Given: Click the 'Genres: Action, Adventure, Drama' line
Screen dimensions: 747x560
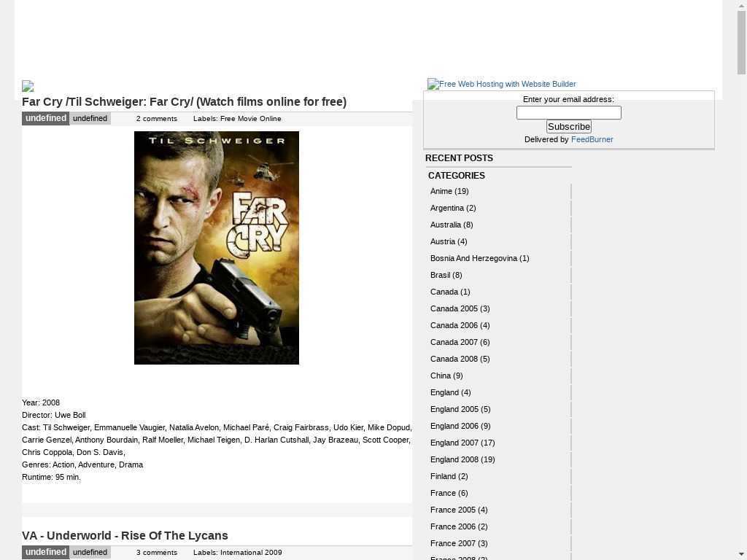Looking at the screenshot, I should (x=82, y=464).
